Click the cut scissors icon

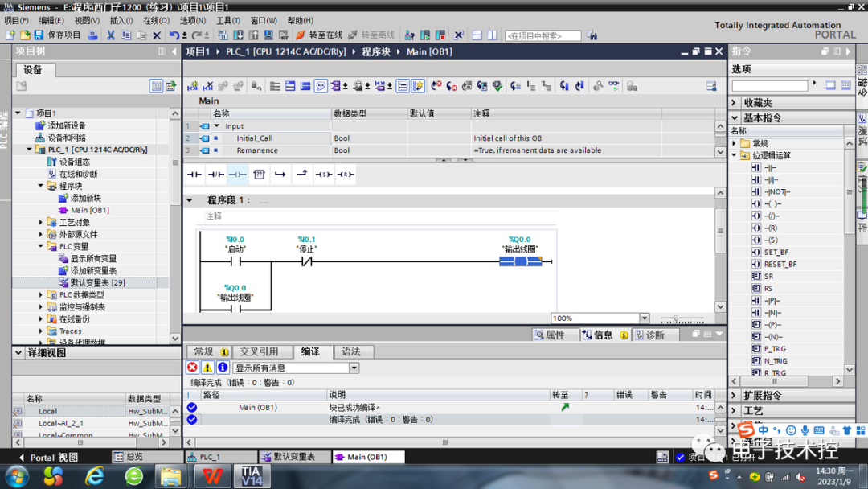[111, 35]
